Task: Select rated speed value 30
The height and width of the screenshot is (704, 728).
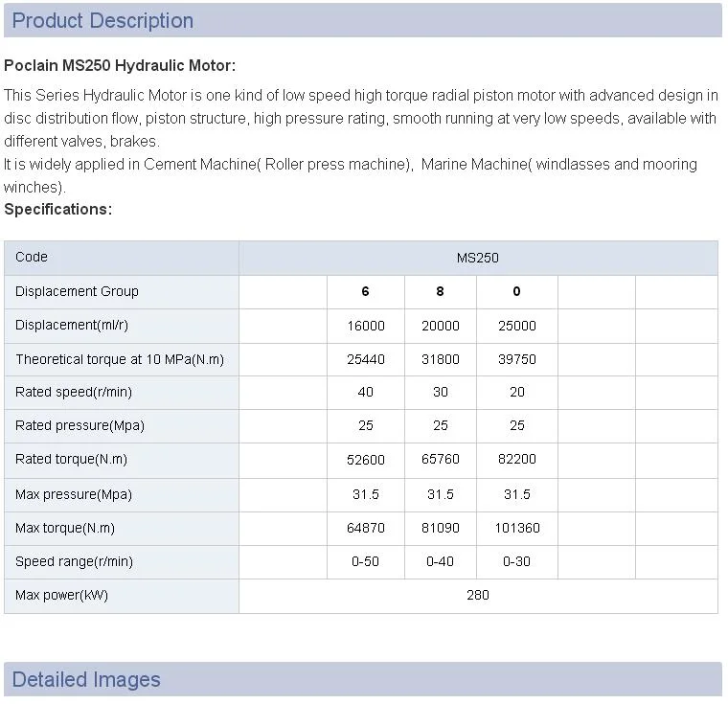Action: (440, 392)
